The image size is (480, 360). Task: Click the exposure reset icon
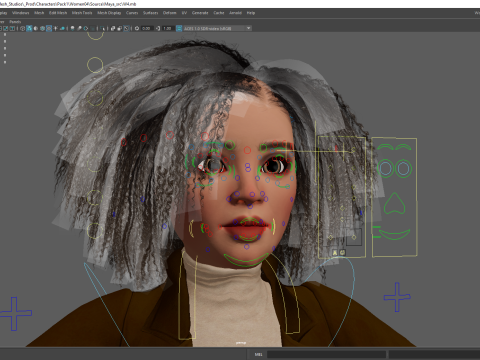(x=137, y=28)
